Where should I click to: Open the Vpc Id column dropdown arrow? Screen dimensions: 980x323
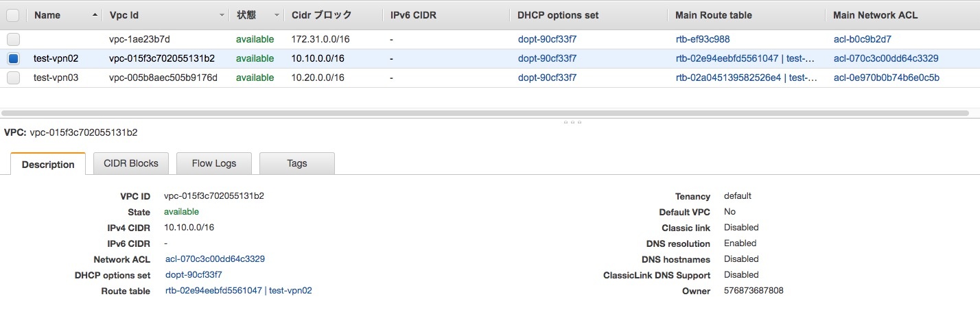pos(222,15)
